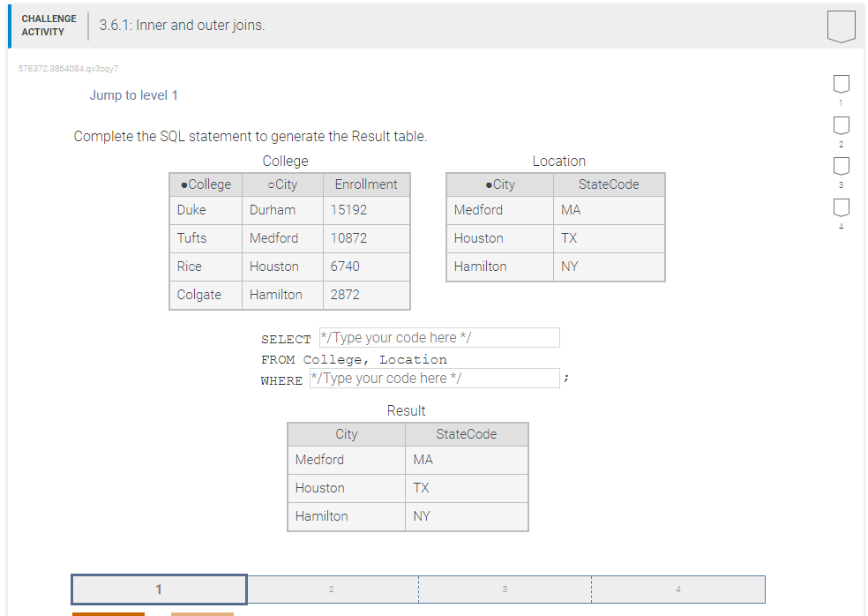Click the Result table header
The width and height of the screenshot is (868, 616).
click(406, 410)
